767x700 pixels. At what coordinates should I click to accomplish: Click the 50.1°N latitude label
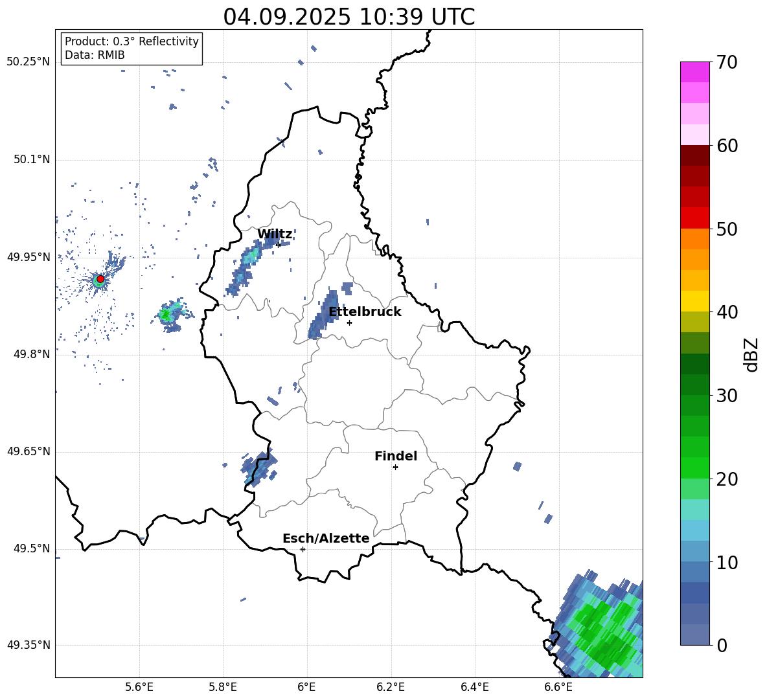click(32, 160)
